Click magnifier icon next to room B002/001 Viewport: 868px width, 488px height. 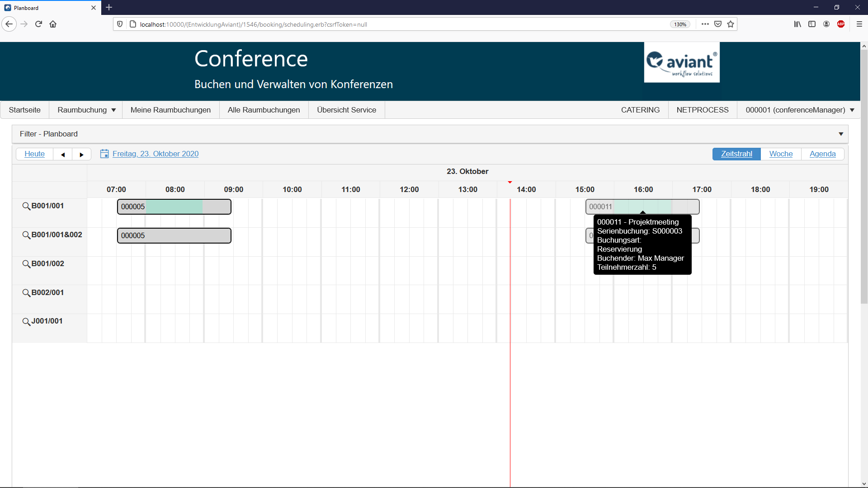coord(26,293)
